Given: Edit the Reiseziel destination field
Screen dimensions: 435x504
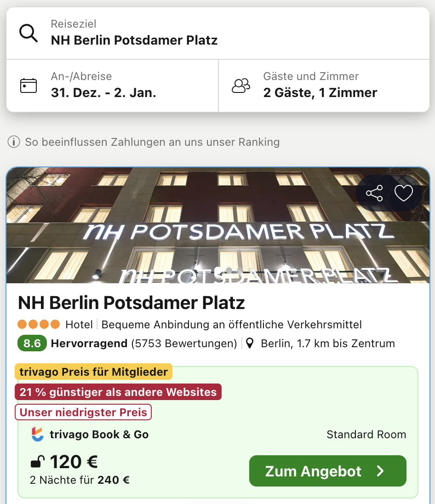Looking at the screenshot, I should [x=134, y=40].
